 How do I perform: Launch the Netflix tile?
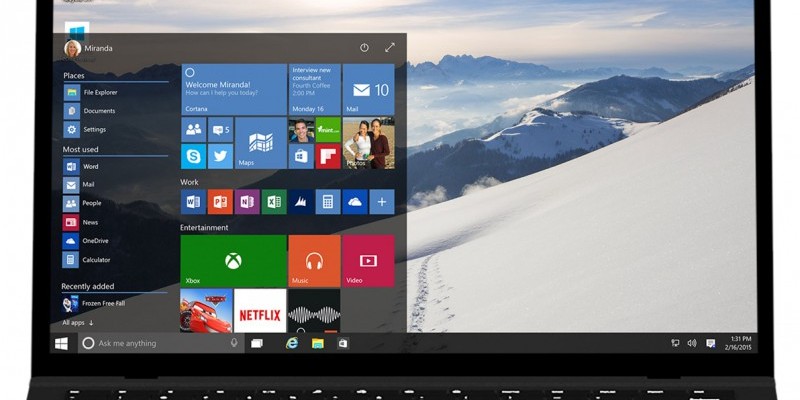click(260, 311)
